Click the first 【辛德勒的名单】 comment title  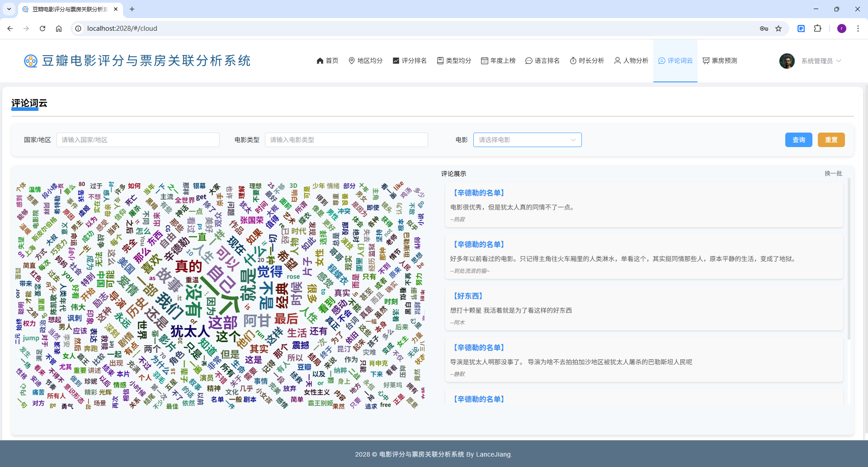point(479,193)
